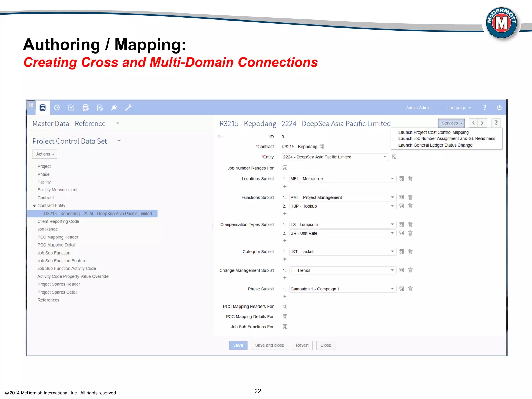Click Save and close
Viewport: 532px width, 399px height.
pyautogui.click(x=269, y=345)
